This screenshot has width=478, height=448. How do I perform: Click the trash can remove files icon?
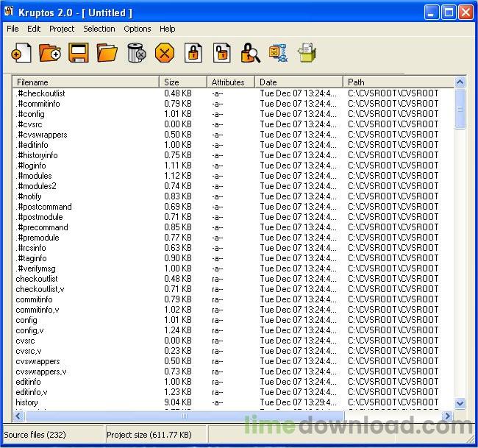(136, 53)
